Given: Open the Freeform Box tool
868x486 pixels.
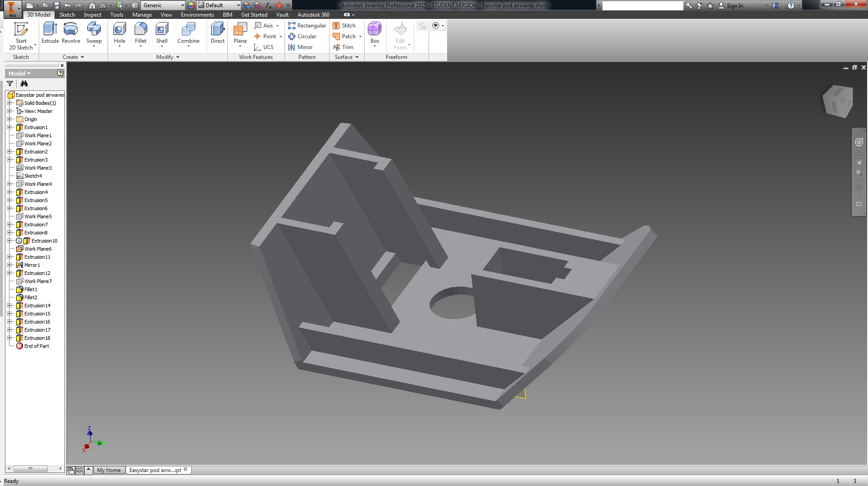Looking at the screenshot, I should tap(375, 34).
